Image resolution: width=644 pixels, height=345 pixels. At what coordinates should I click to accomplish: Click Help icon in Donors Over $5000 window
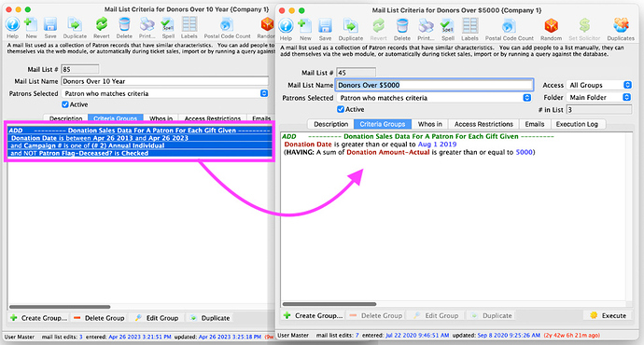pyautogui.click(x=286, y=26)
